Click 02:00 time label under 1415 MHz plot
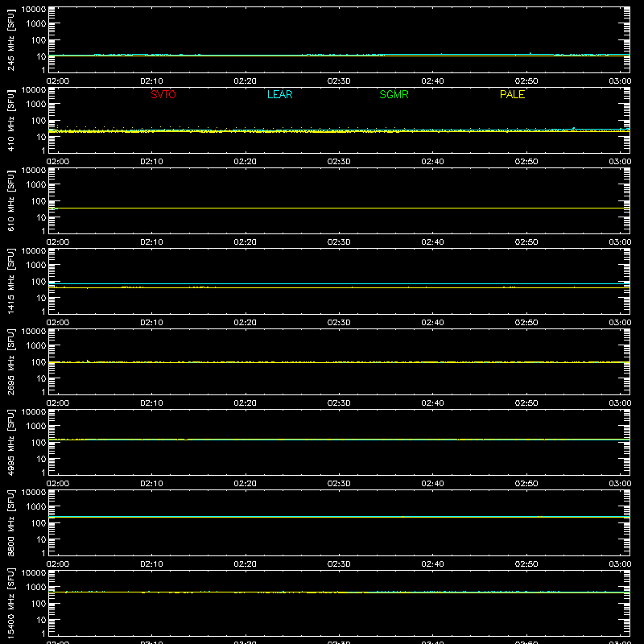Image resolution: width=644 pixels, height=644 pixels. pos(58,323)
